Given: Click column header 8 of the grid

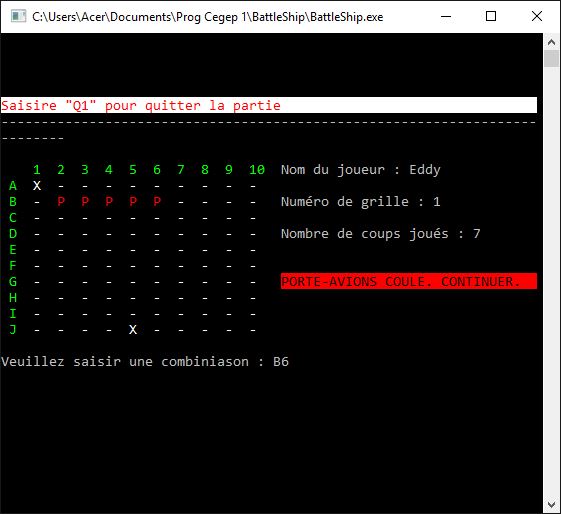Looking at the screenshot, I should coord(205,170).
